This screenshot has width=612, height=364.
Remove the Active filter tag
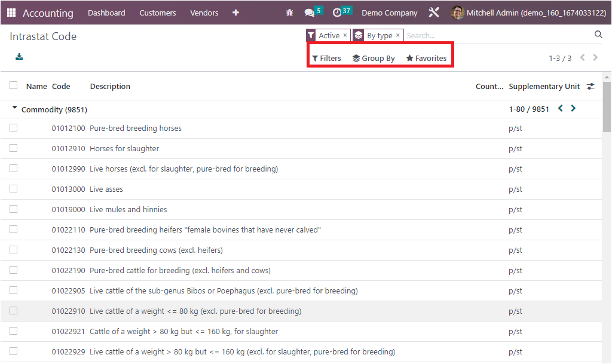345,35
